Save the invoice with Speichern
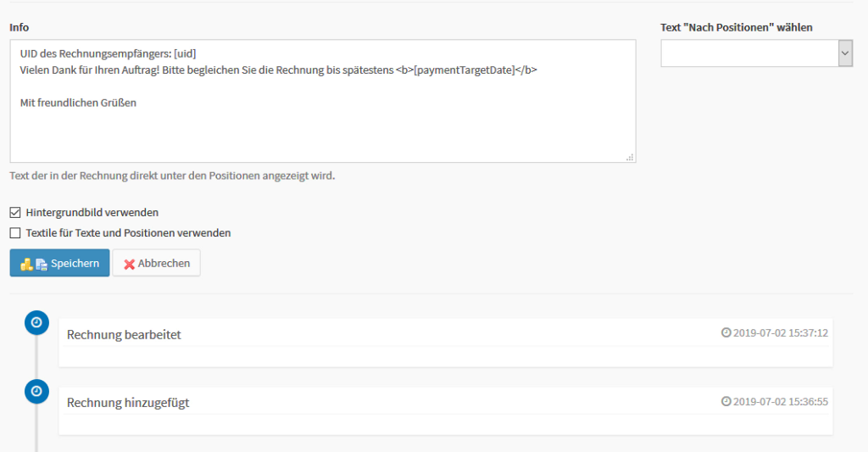This screenshot has height=452, width=868. coord(59,263)
